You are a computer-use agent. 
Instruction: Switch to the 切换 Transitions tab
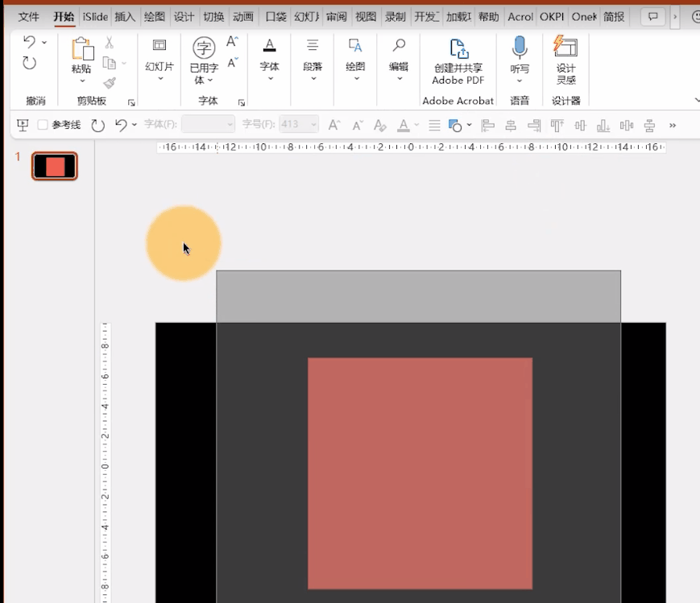pos(213,17)
